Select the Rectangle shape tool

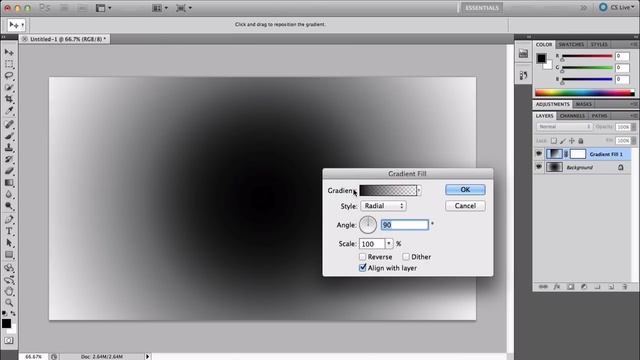[9, 255]
